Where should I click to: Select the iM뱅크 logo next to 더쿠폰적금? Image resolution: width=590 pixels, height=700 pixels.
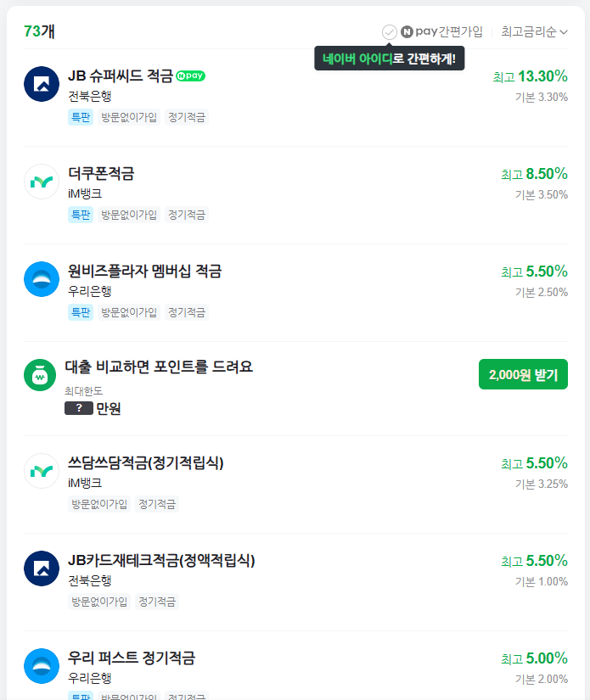41,182
